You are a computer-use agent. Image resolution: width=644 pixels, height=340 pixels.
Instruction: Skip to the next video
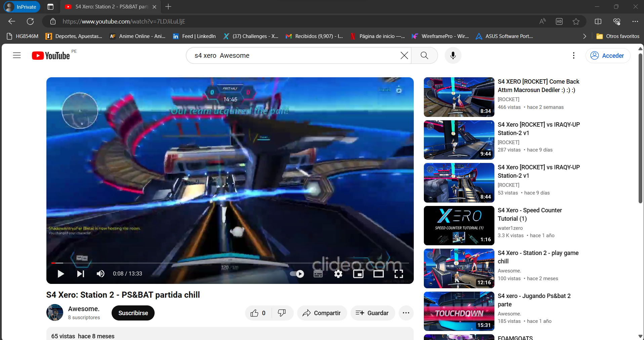click(x=80, y=274)
